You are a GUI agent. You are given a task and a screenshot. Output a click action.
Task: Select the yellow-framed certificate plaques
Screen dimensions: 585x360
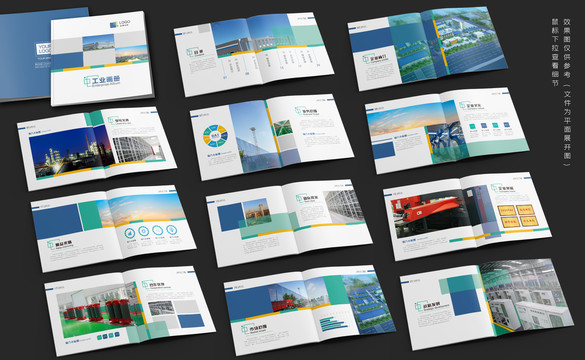coord(518,216)
